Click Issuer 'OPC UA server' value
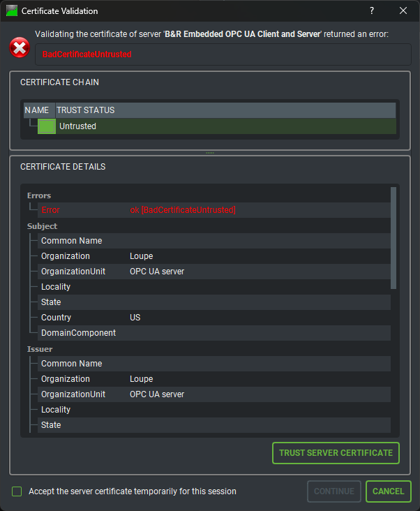This screenshot has width=420, height=511. [x=157, y=394]
